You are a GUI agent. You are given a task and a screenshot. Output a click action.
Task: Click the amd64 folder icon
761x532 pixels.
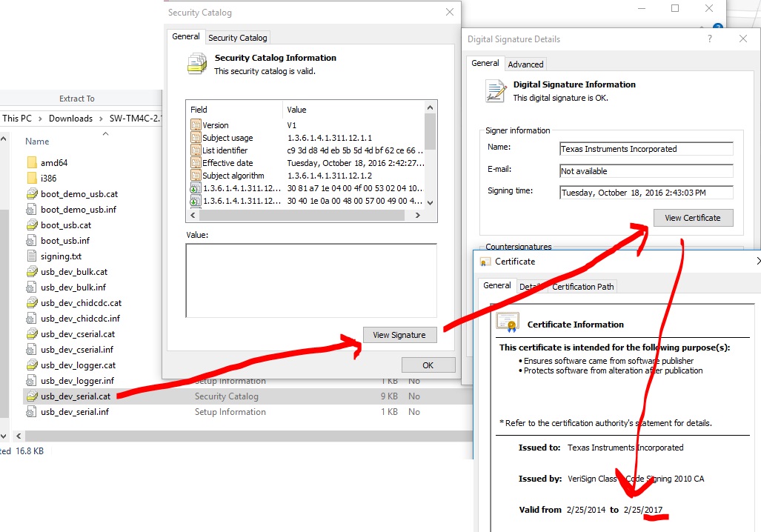pyautogui.click(x=32, y=162)
